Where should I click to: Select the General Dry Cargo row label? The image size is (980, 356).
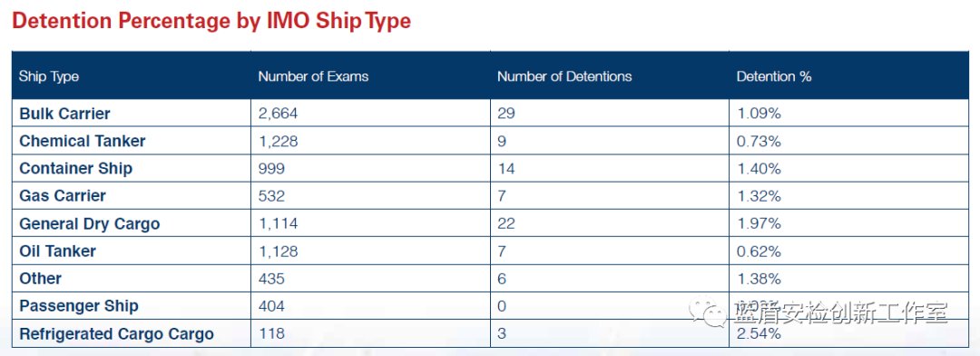[x=89, y=224]
